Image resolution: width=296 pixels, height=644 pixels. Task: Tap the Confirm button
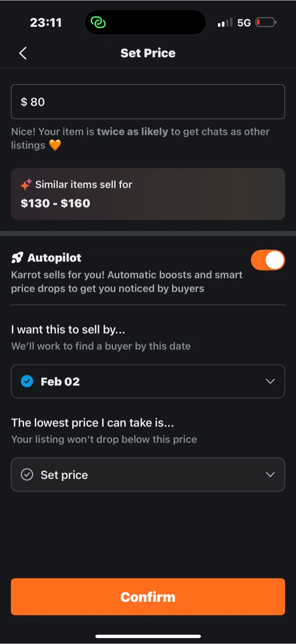[148, 597]
